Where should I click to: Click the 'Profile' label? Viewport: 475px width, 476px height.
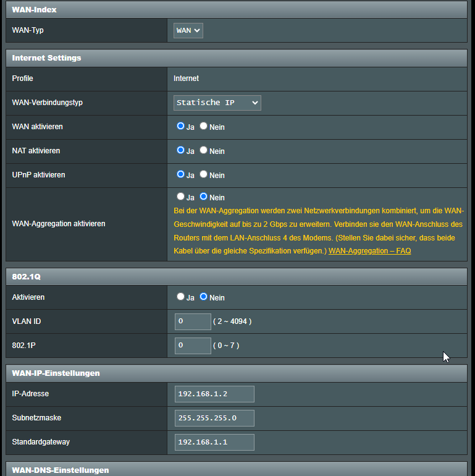22,79
